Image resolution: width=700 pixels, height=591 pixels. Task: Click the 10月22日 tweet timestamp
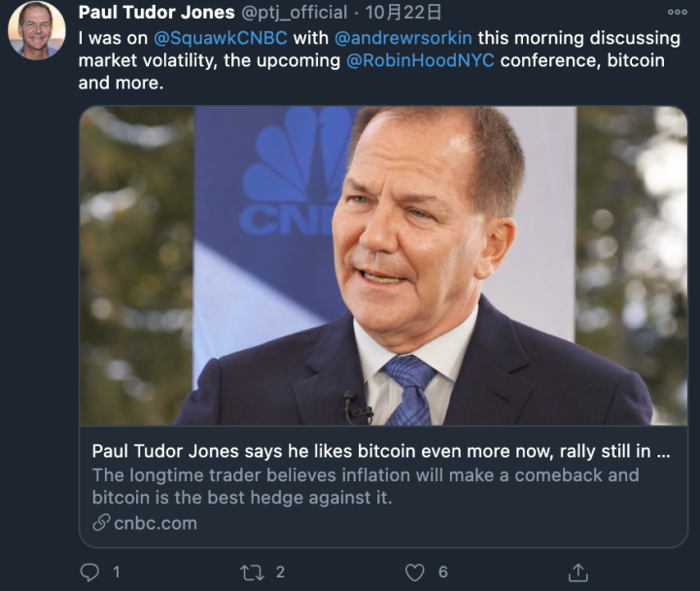pos(403,13)
